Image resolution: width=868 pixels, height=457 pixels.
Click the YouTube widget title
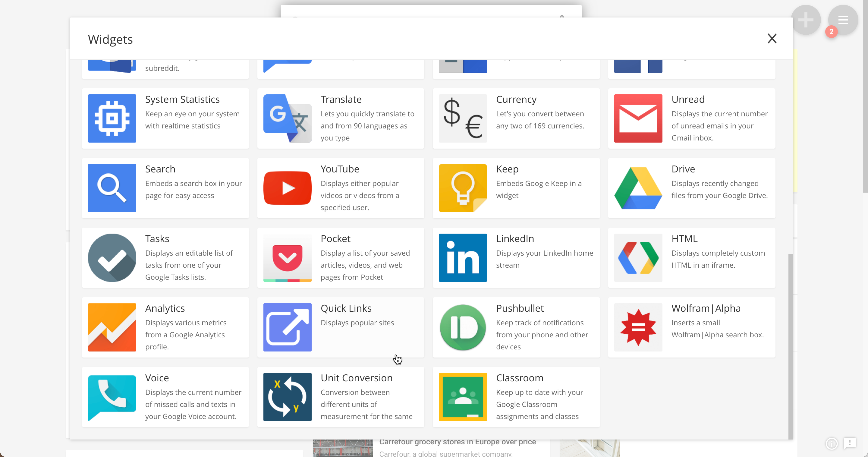pyautogui.click(x=340, y=169)
